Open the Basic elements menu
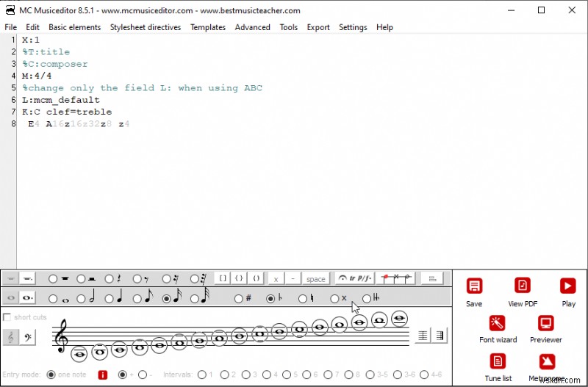 75,27
